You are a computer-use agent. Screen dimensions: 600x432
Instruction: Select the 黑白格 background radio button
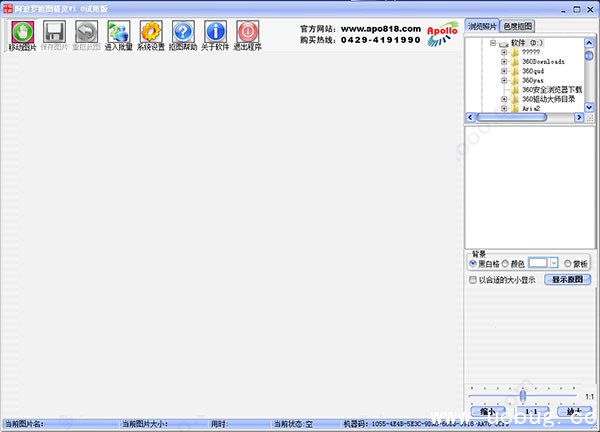[473, 263]
